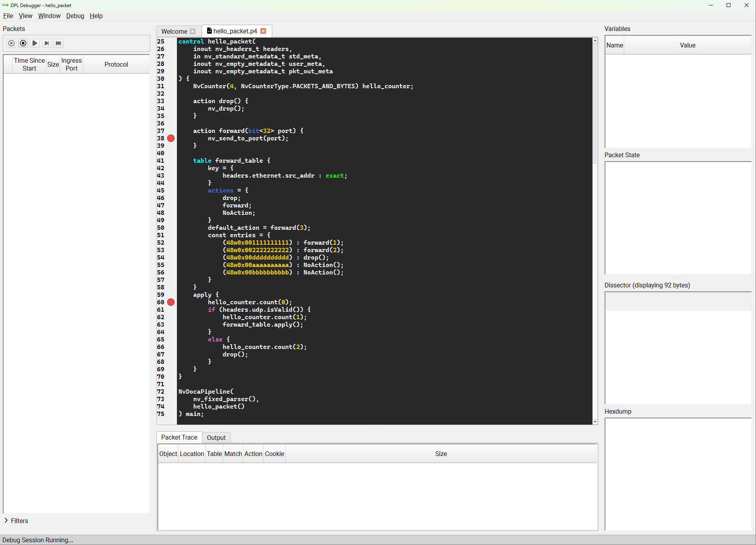756x545 pixels.
Task: Click the Match column header
Action: click(233, 454)
